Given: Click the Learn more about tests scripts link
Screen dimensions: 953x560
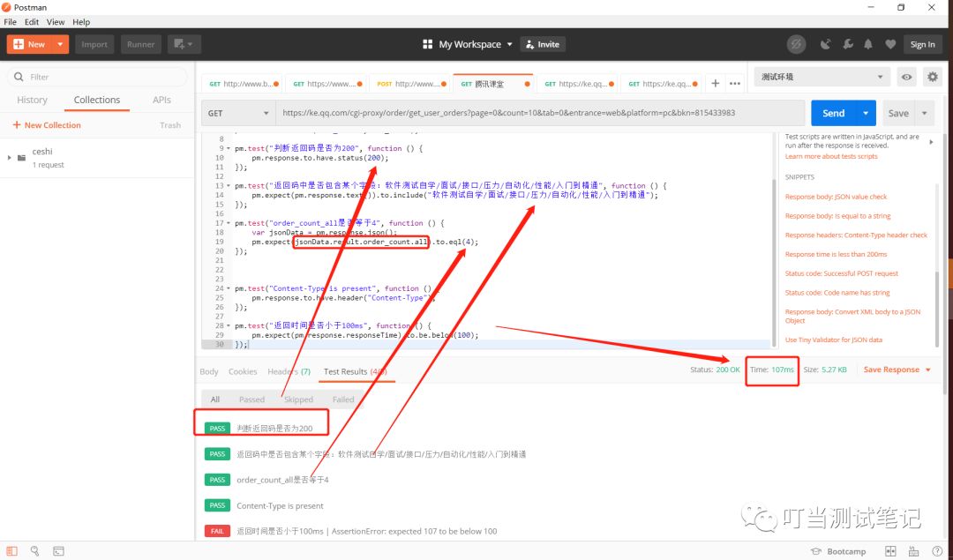Looking at the screenshot, I should pyautogui.click(x=831, y=156).
